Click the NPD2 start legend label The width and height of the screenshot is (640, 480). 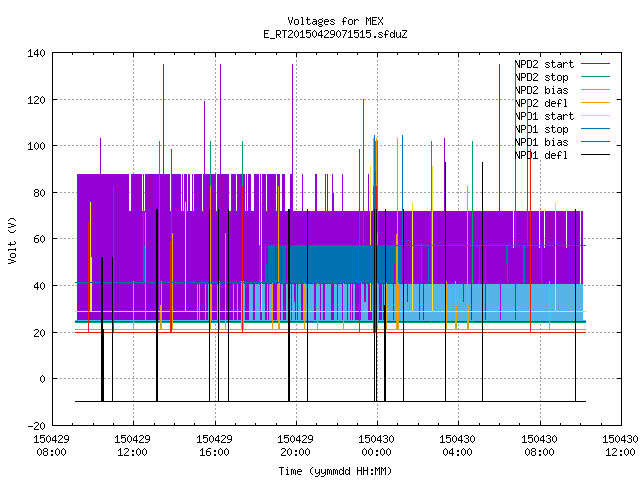(544, 64)
